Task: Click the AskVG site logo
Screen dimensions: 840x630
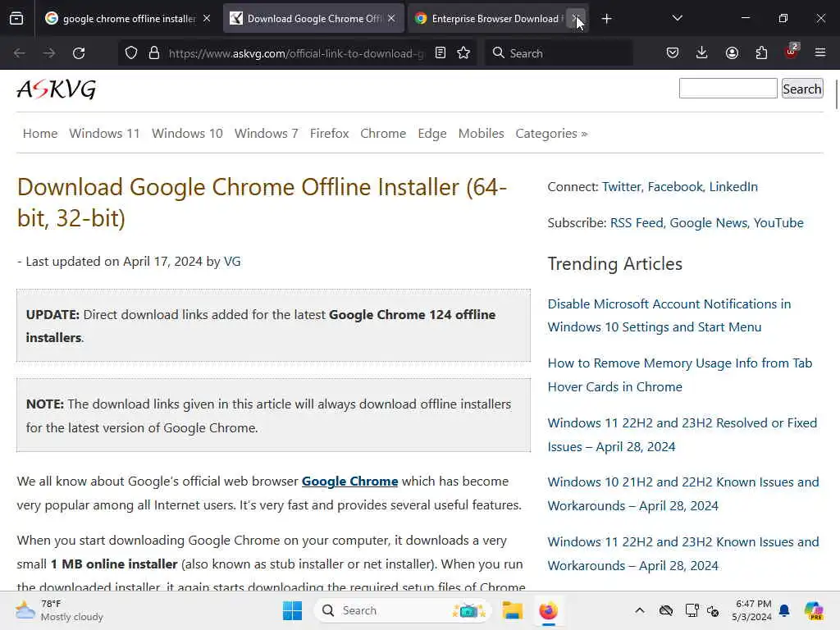Action: (x=57, y=89)
